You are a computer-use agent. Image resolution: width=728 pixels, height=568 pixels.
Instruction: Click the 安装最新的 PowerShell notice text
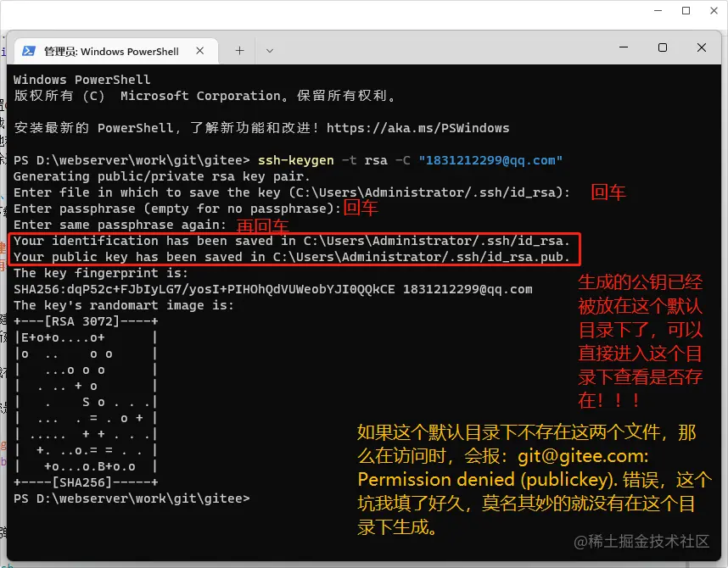[166, 128]
